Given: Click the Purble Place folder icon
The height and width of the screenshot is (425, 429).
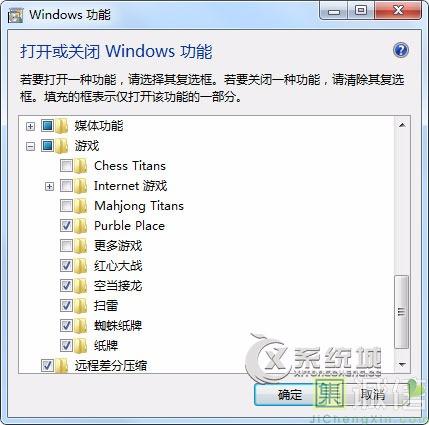Looking at the screenshot, I should 81,226.
